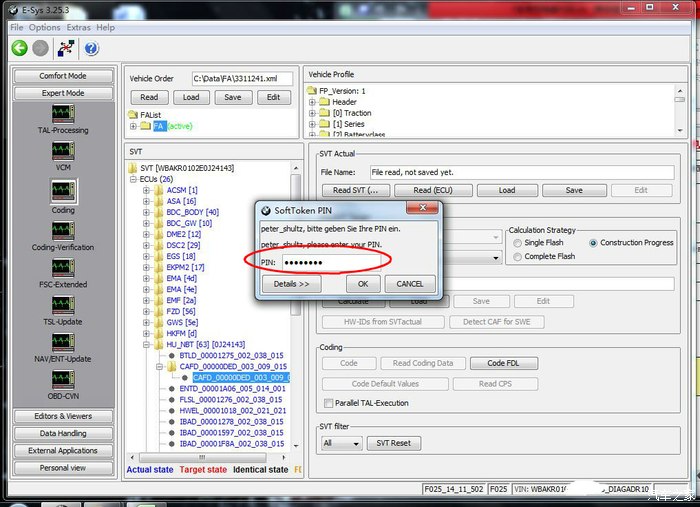The image size is (700, 507).
Task: Click the GWS [5e] folder icon
Action: point(158,322)
